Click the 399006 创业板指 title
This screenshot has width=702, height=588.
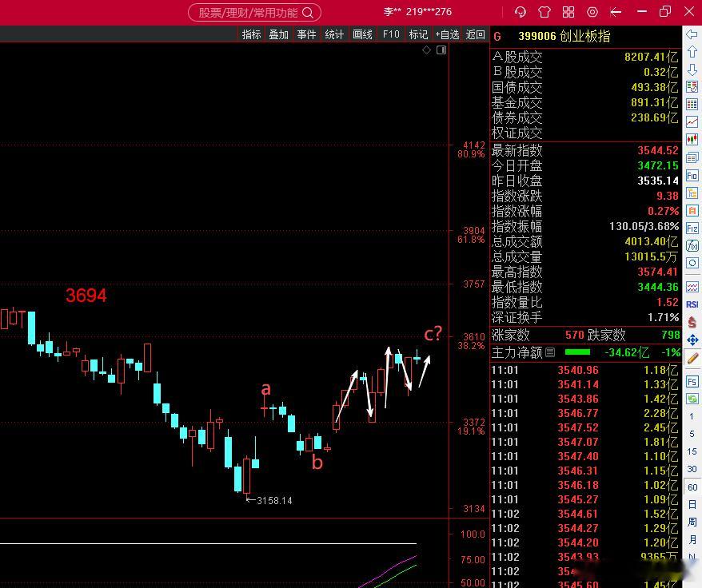click(x=564, y=36)
